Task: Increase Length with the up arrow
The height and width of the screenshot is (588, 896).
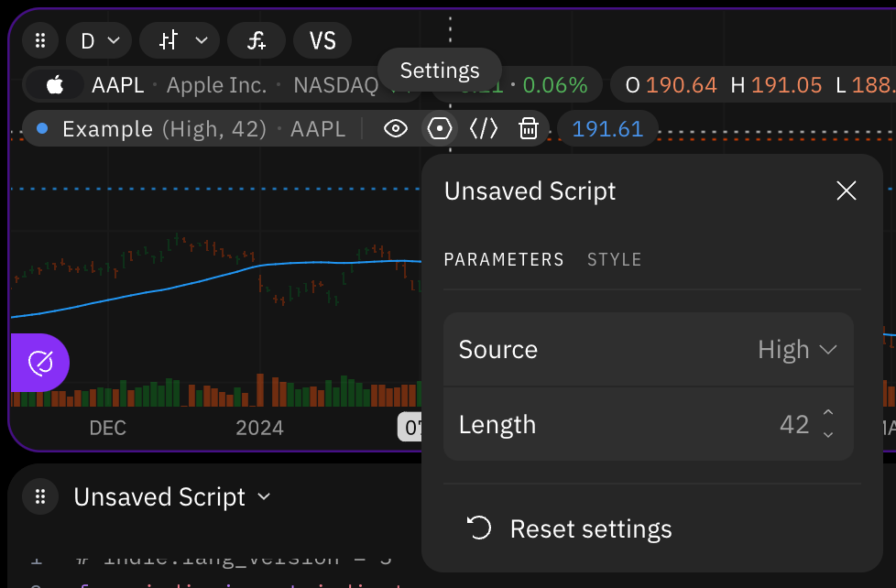Action: (828, 412)
